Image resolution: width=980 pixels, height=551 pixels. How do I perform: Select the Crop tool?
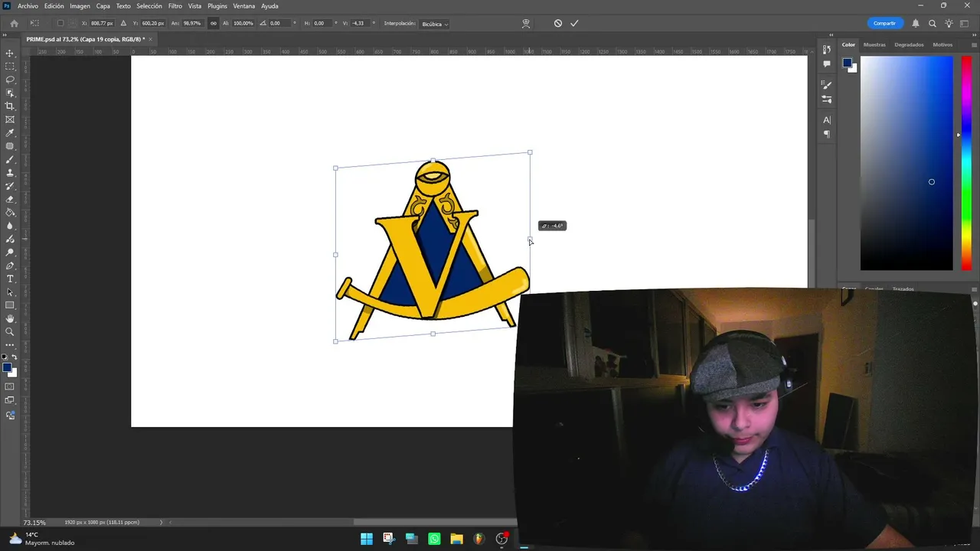click(10, 106)
